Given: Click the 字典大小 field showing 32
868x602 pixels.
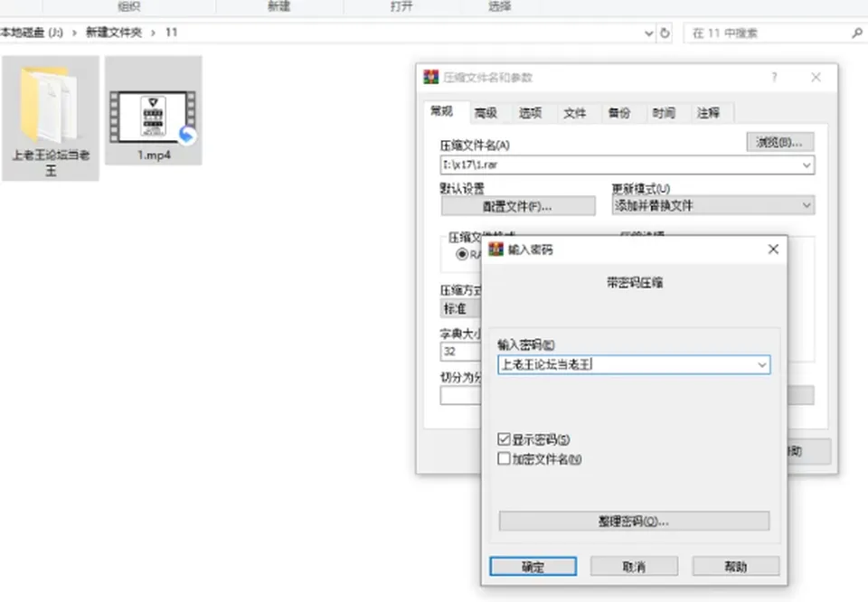Looking at the screenshot, I should tap(460, 352).
